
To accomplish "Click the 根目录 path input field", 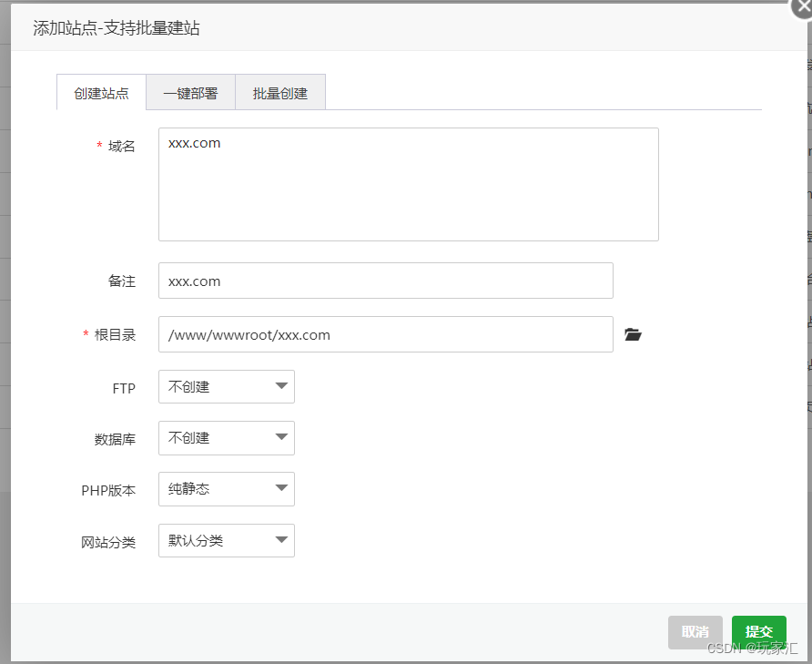I will point(386,334).
